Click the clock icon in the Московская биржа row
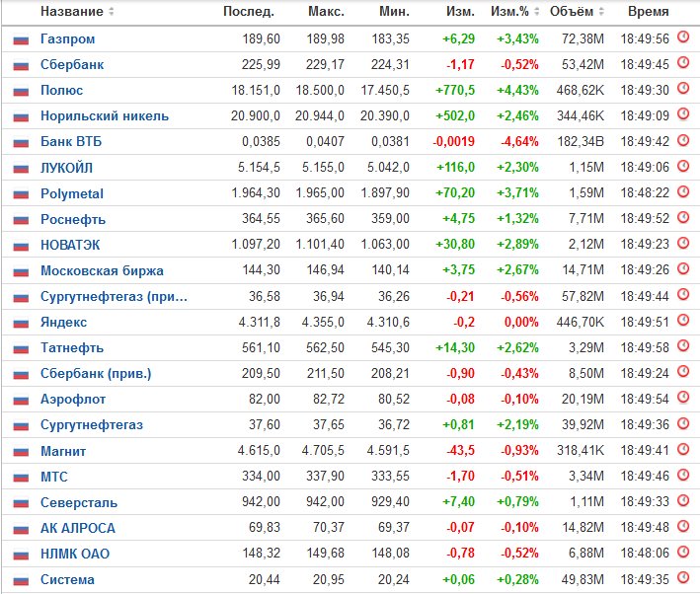Screen dimensions: 700x594 [683, 268]
